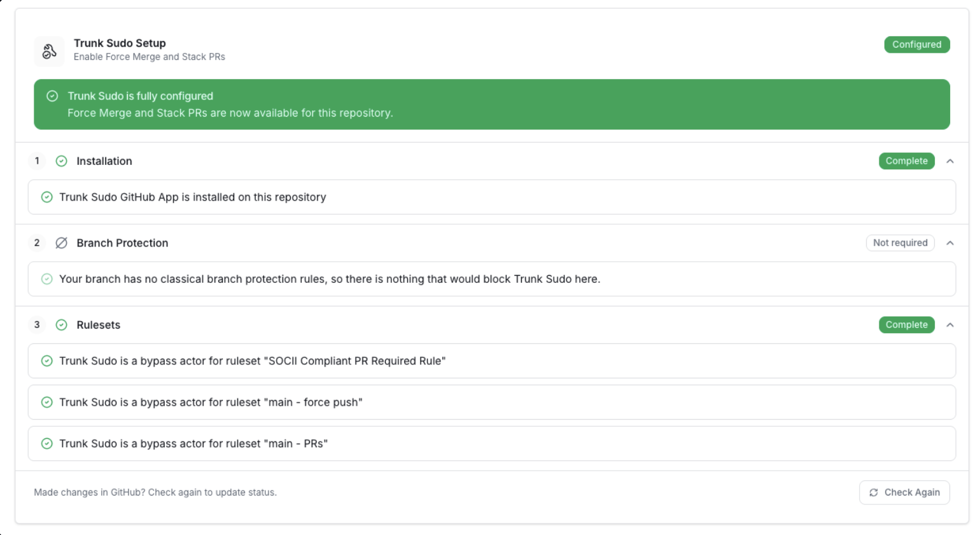Click the check icon for main - PRs ruleset
This screenshot has width=980, height=535.
click(x=46, y=443)
